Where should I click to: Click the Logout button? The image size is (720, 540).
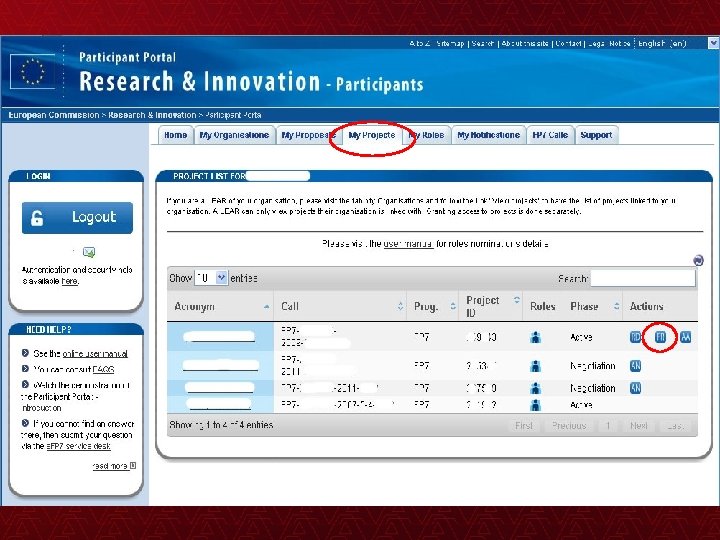(x=77, y=218)
